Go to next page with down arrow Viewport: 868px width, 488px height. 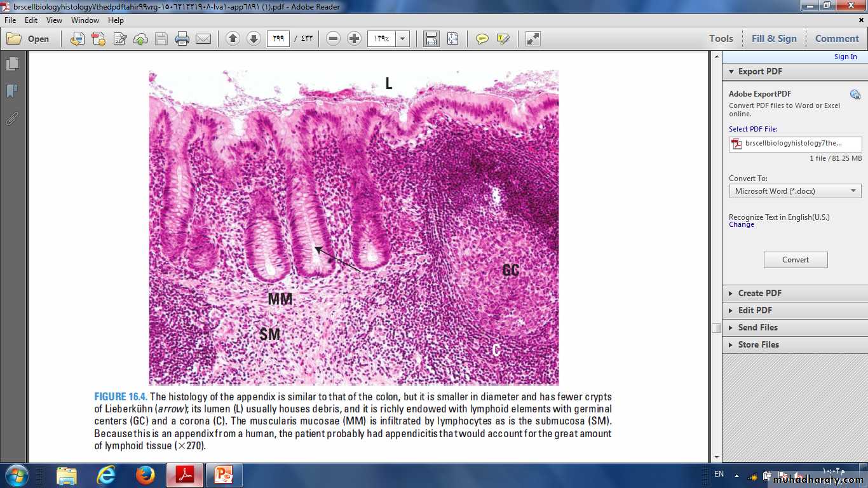coord(254,39)
